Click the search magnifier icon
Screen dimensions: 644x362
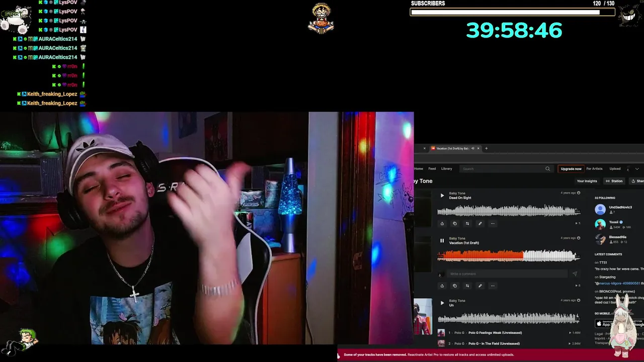click(x=547, y=168)
